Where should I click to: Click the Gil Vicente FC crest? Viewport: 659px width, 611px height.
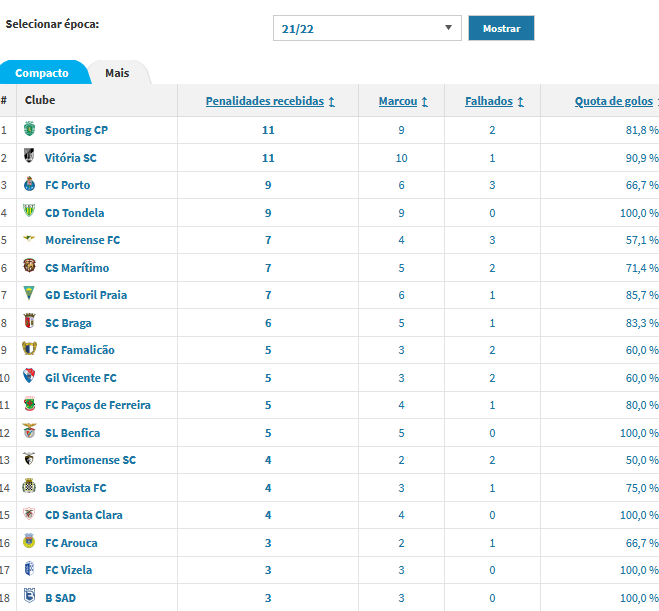tap(29, 376)
